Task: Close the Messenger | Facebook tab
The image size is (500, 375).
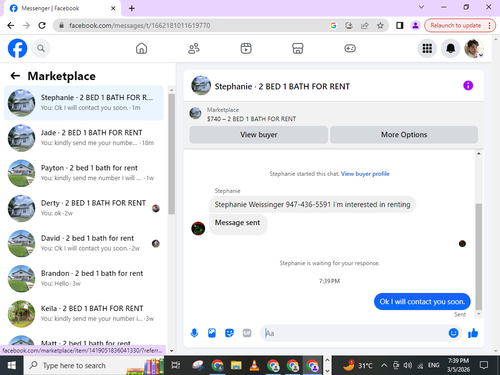Action: [113, 8]
